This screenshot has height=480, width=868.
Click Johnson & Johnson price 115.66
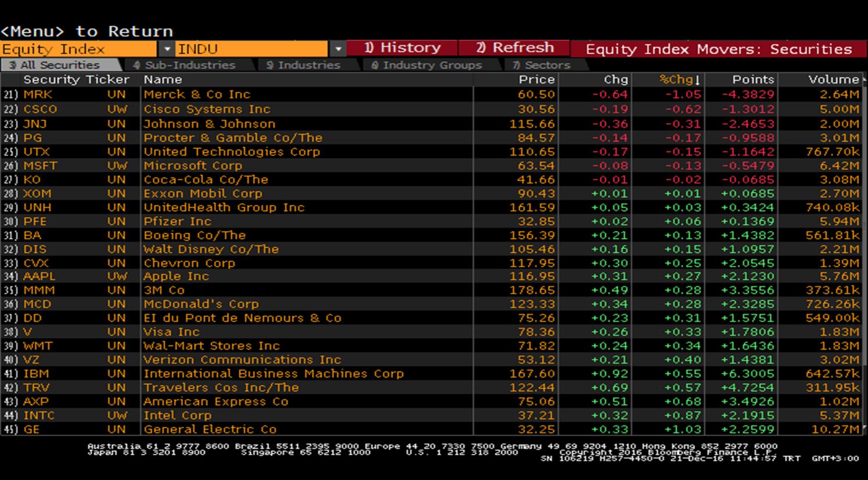[532, 124]
